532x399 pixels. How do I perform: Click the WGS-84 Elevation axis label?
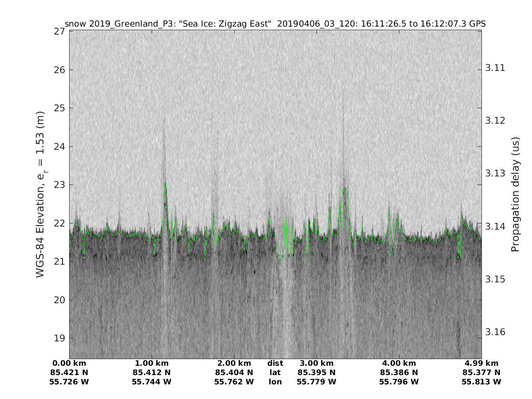click(41, 194)
